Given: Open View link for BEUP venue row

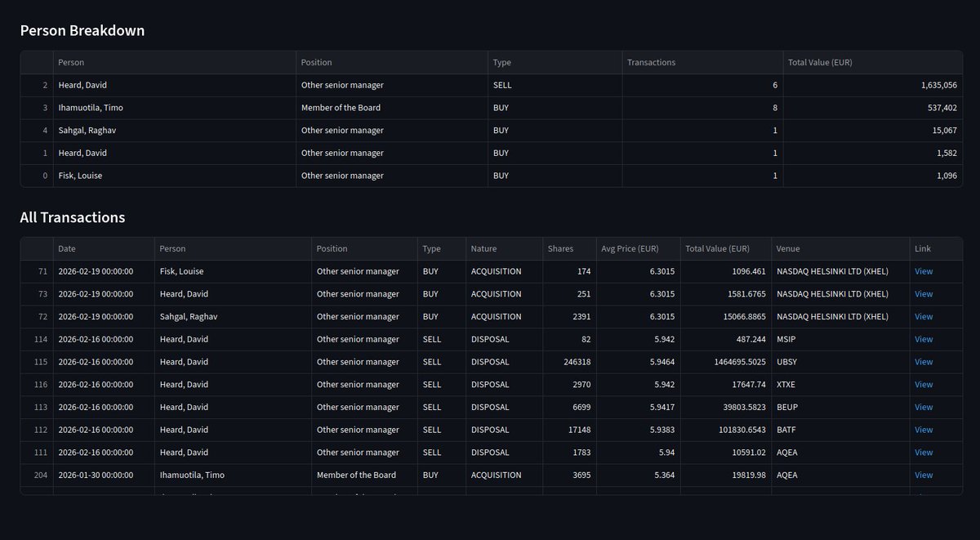Looking at the screenshot, I should (x=923, y=407).
